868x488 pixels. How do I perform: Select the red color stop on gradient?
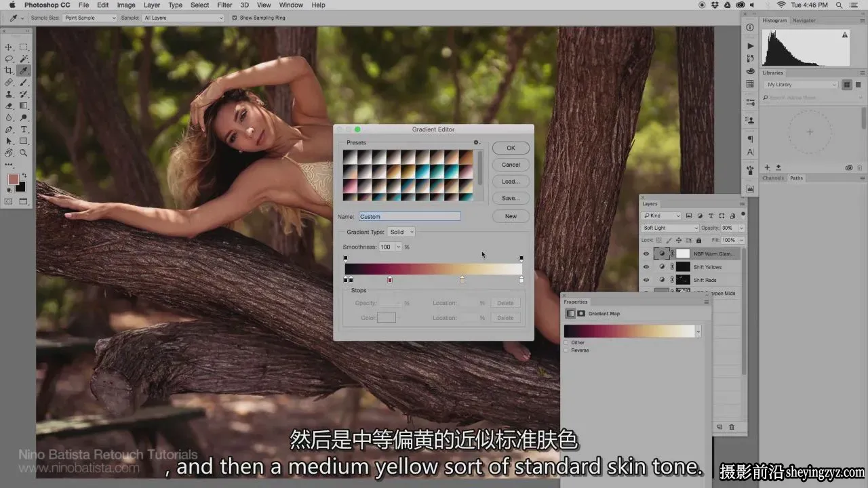coord(390,279)
